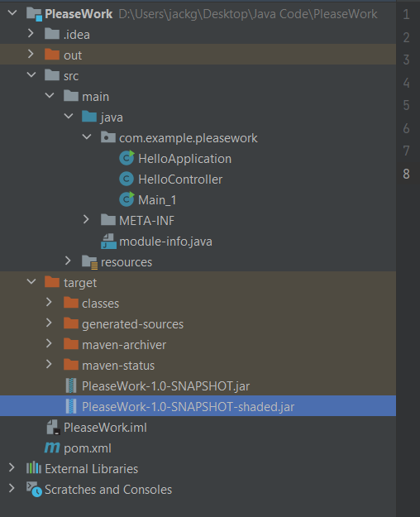Viewport: 420px width, 517px height.
Task: Click the orange out folder icon
Action: (x=52, y=55)
